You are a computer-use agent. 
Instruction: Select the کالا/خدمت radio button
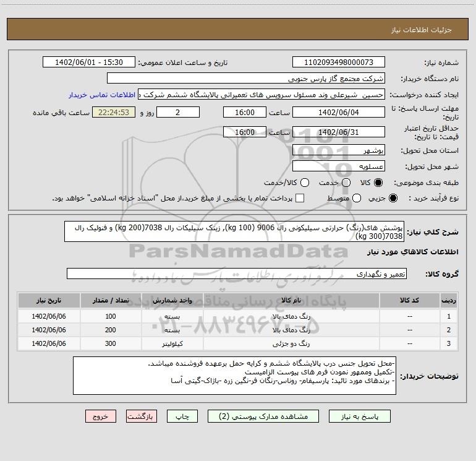coord(305,183)
